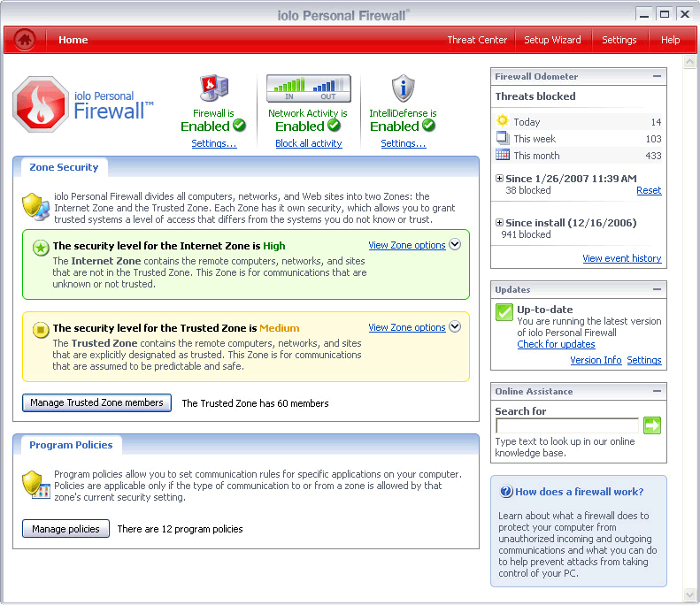Click Block all activity link
This screenshot has height=605, width=700.
pos(308,143)
